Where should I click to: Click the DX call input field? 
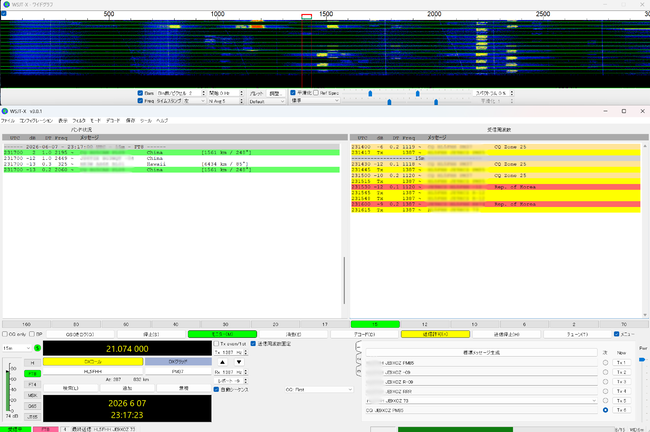[93, 371]
